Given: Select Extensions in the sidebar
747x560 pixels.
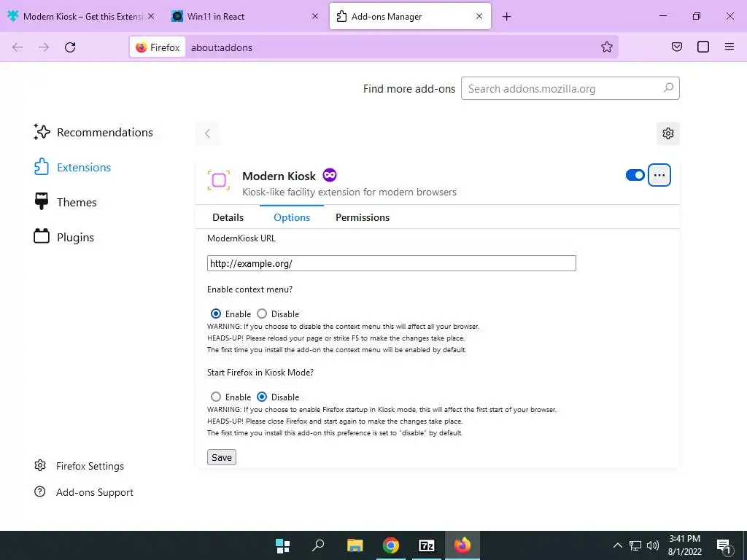Looking at the screenshot, I should click(x=72, y=167).
